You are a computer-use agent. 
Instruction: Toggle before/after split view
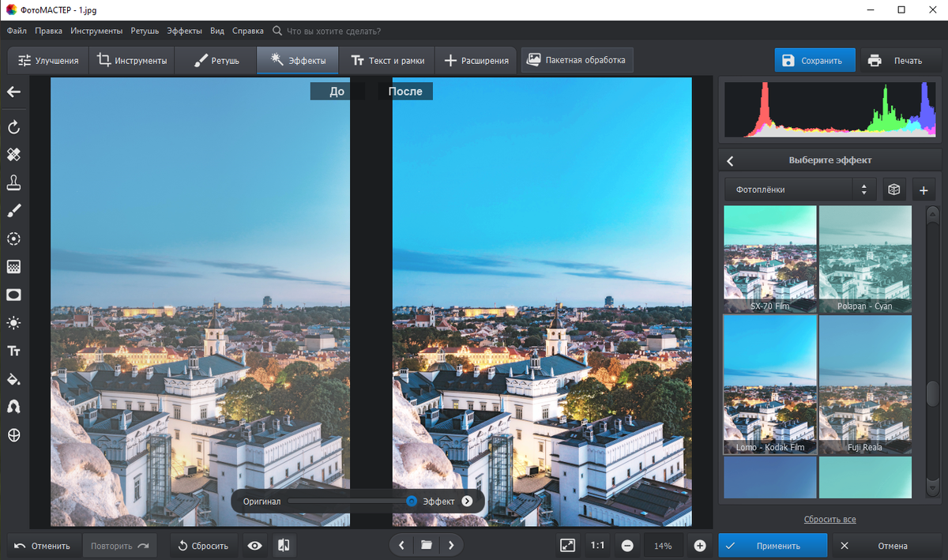pyautogui.click(x=284, y=546)
